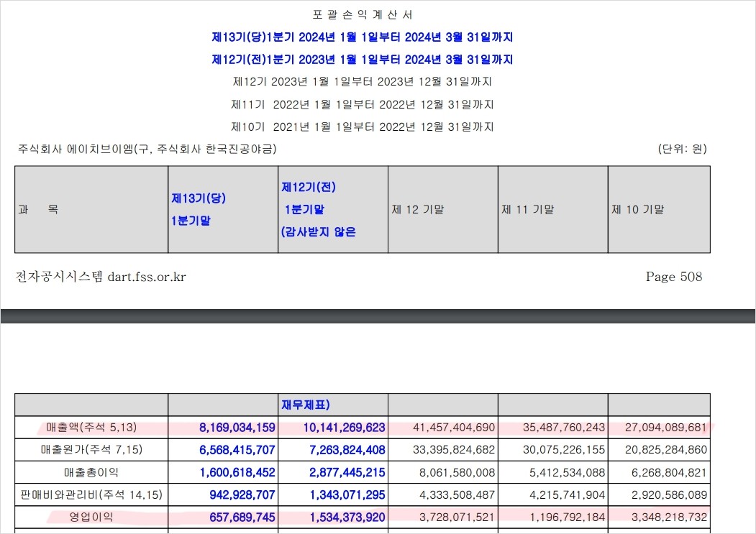Click cost value 30,075,226,155
The image size is (756, 534).
click(564, 450)
